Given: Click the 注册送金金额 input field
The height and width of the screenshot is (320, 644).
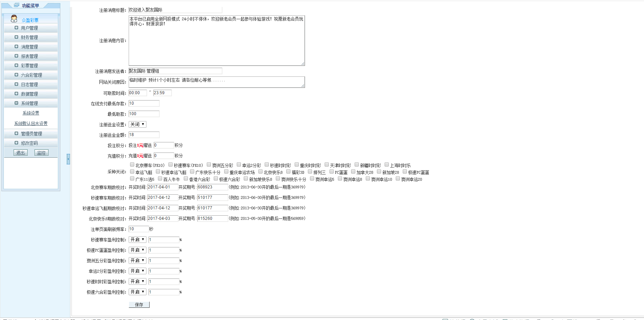Looking at the screenshot, I should pos(144,135).
